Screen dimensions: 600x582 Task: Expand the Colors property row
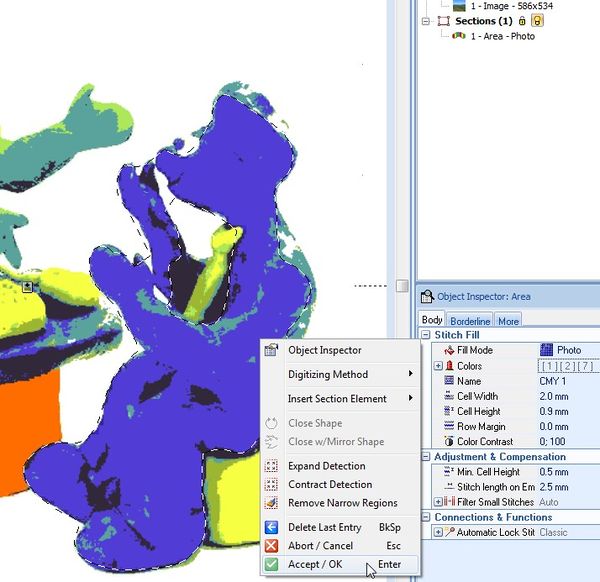pos(438,367)
